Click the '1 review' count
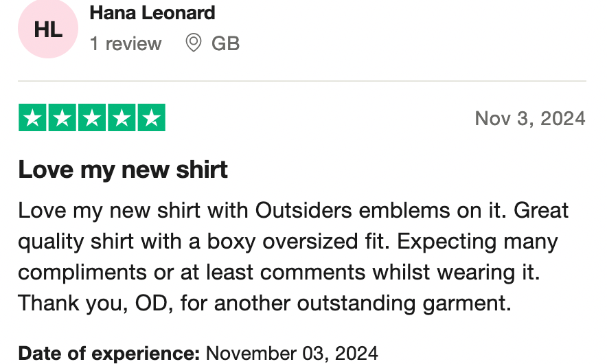The image size is (607, 364). point(126,44)
